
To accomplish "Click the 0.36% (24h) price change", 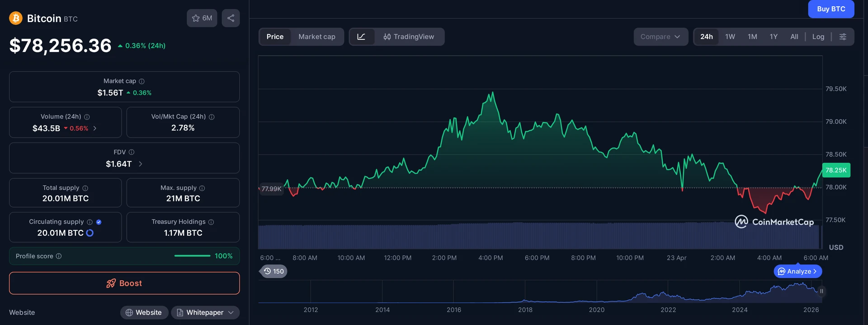I will 142,46.
